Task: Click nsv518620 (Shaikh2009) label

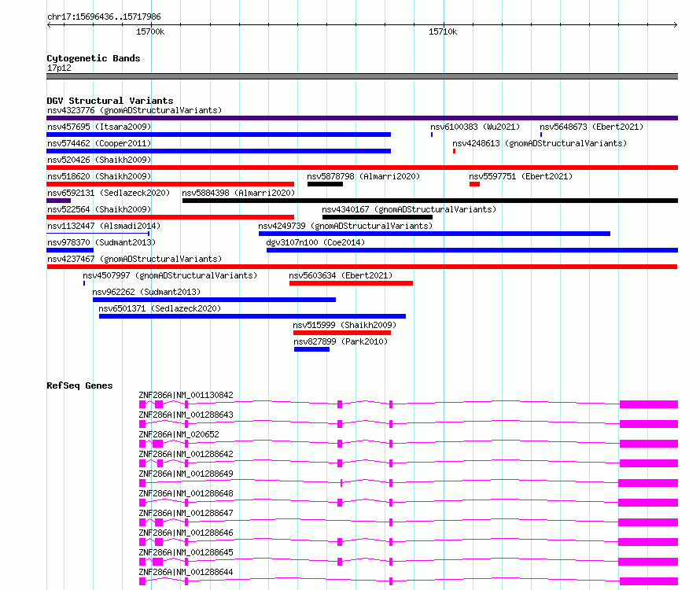Action: point(99,176)
